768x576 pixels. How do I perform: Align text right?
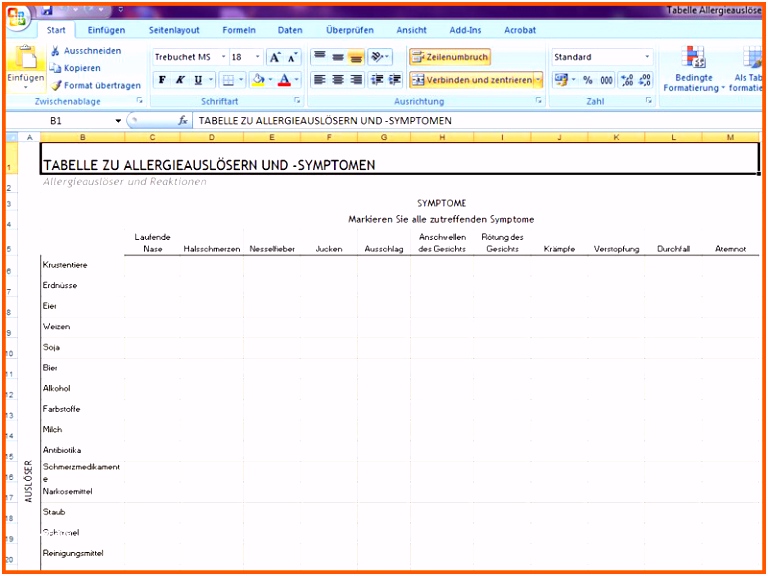(x=356, y=79)
